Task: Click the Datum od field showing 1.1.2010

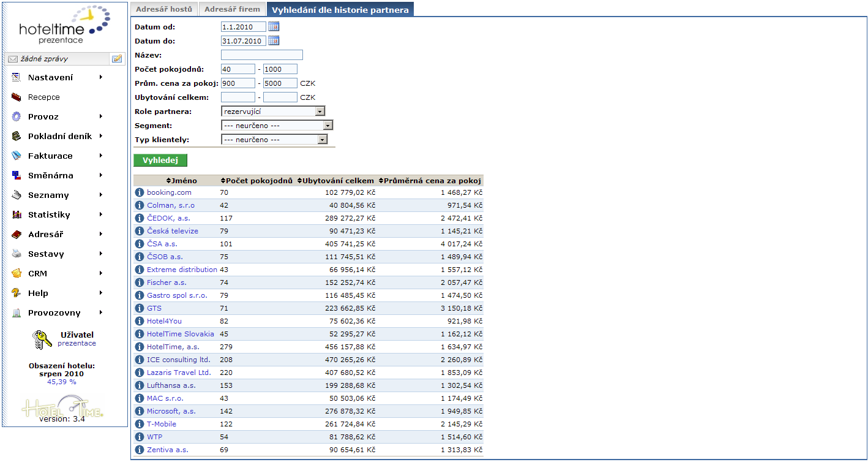Action: coord(244,27)
